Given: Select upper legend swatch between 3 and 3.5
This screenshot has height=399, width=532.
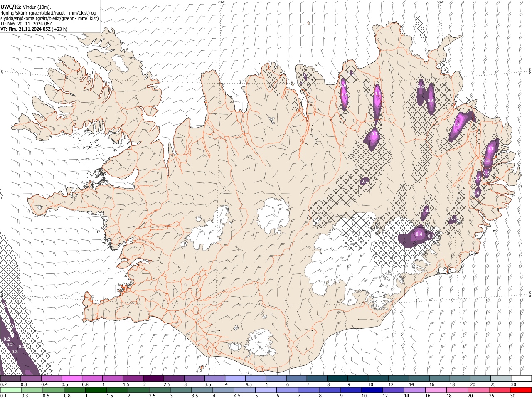Looking at the screenshot, I should click(195, 378).
